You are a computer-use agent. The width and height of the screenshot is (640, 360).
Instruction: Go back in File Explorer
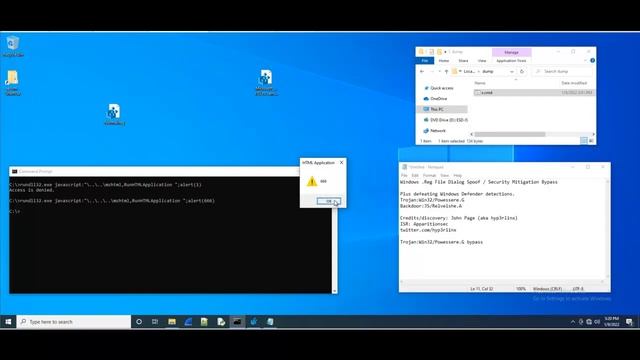point(422,71)
